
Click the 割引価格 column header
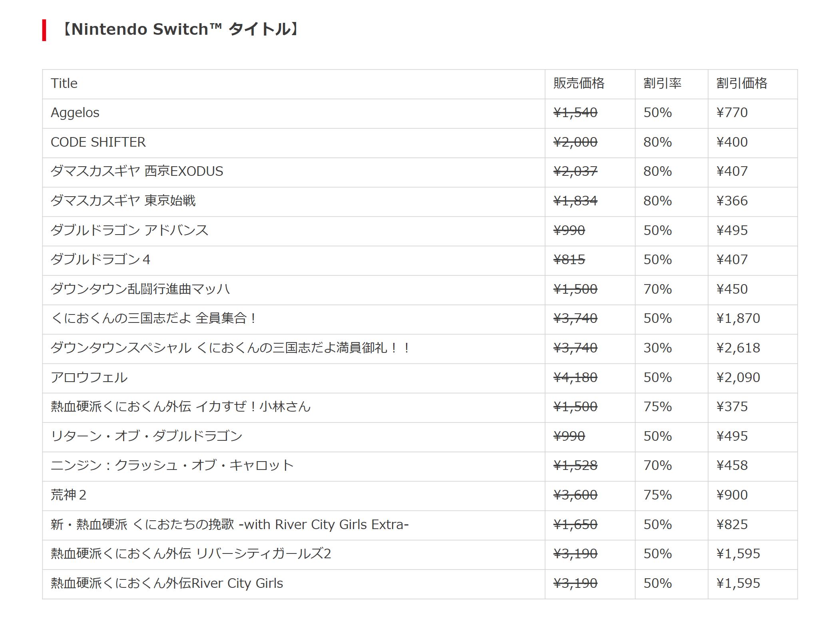pos(742,84)
